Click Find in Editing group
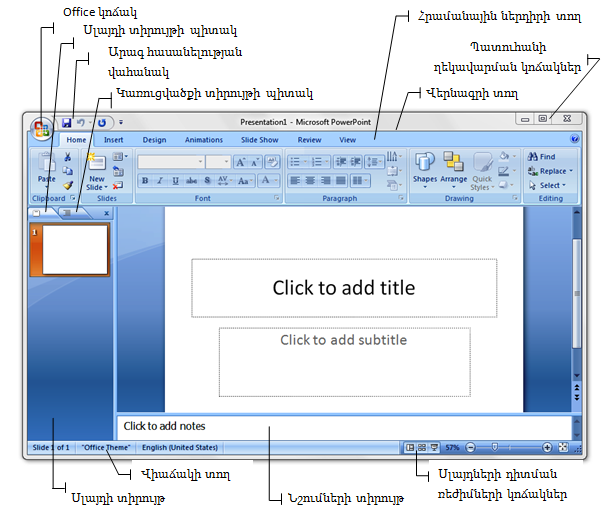 pos(541,157)
